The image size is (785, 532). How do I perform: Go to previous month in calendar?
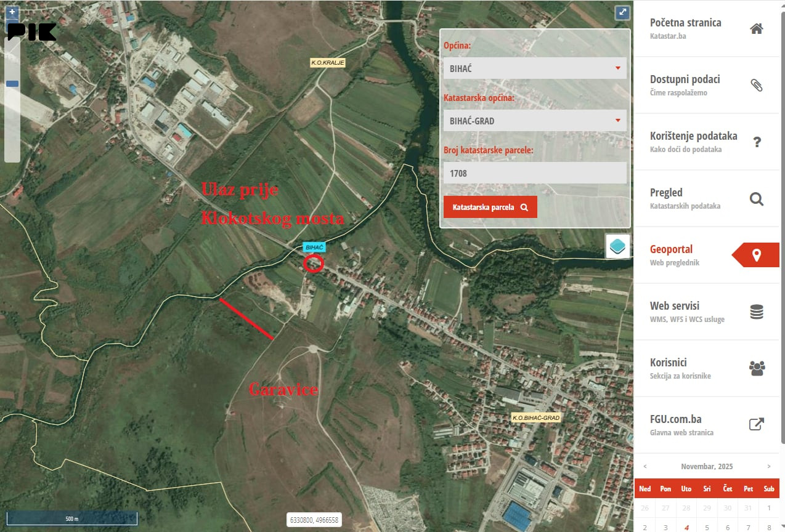coord(645,466)
